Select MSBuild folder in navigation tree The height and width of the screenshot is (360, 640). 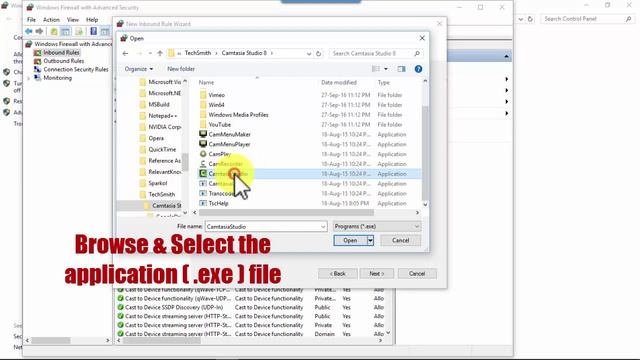[x=158, y=104]
